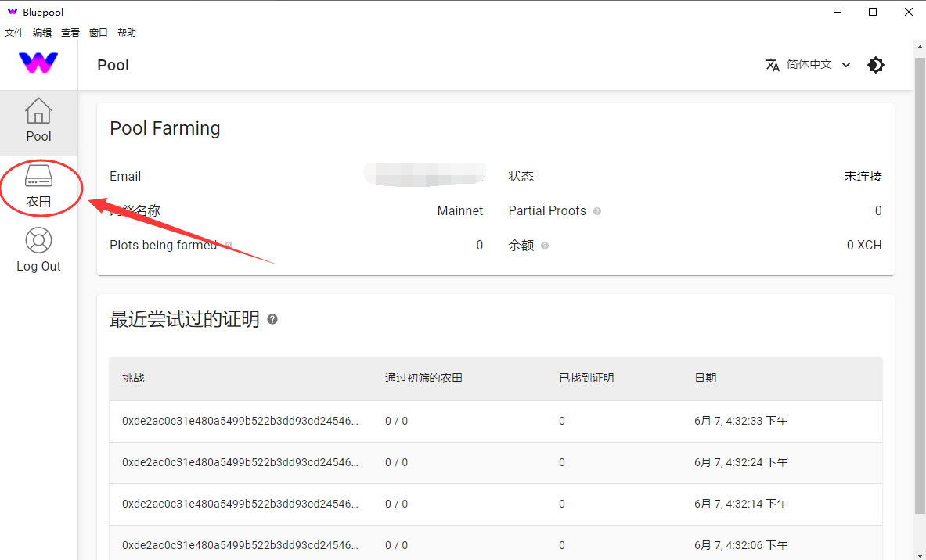
Task: Click the Mainnet network value
Action: pos(460,211)
